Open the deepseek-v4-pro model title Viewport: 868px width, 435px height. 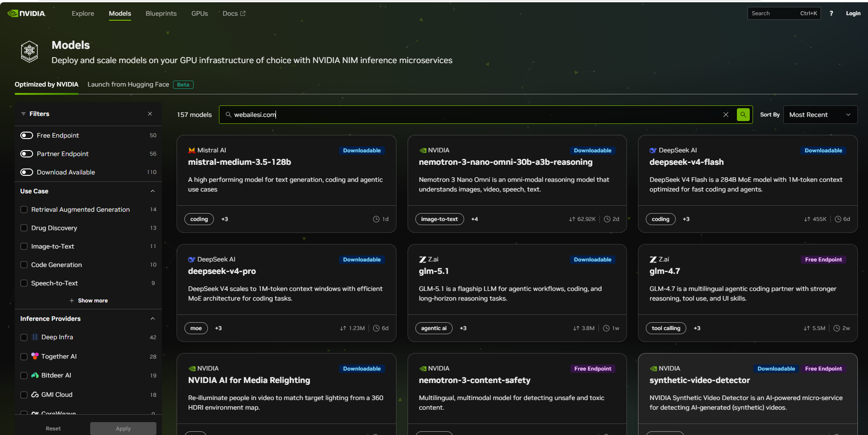(x=222, y=271)
